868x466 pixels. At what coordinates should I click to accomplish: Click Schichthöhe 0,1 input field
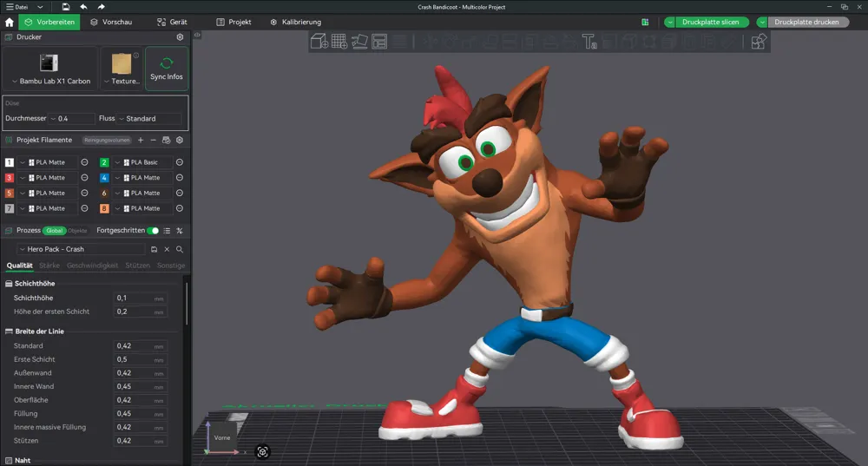point(140,299)
